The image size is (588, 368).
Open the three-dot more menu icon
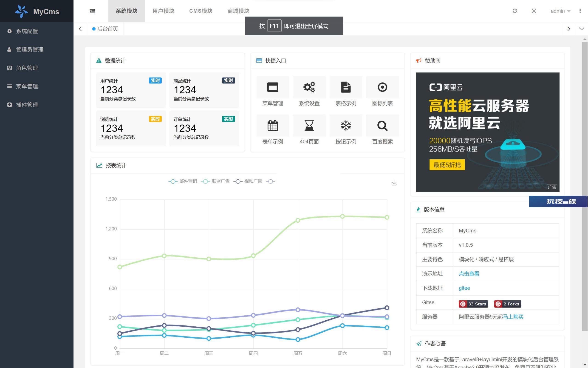[580, 11]
